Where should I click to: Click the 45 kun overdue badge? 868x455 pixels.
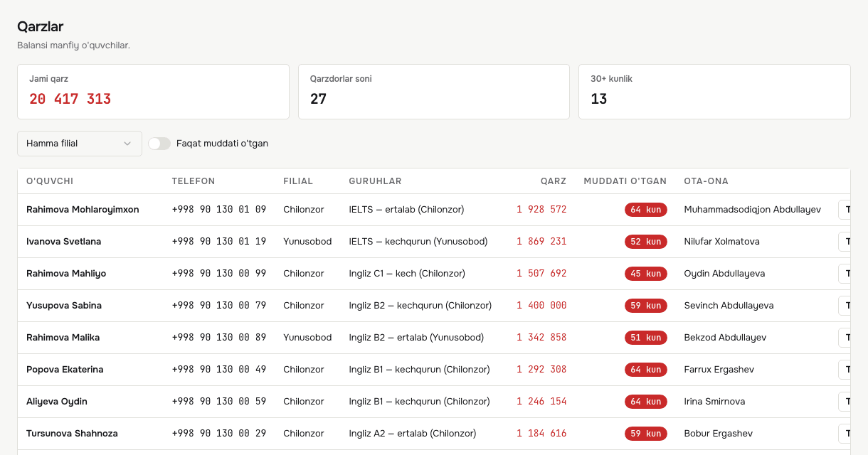tap(645, 274)
